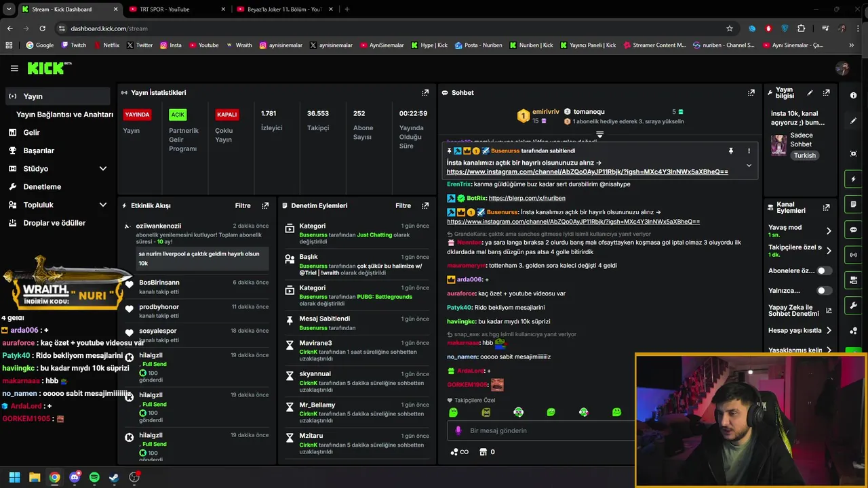Edit stream info with the pencil icon in Yayın bilgisi
The width and height of the screenshot is (868, 488).
(x=810, y=93)
